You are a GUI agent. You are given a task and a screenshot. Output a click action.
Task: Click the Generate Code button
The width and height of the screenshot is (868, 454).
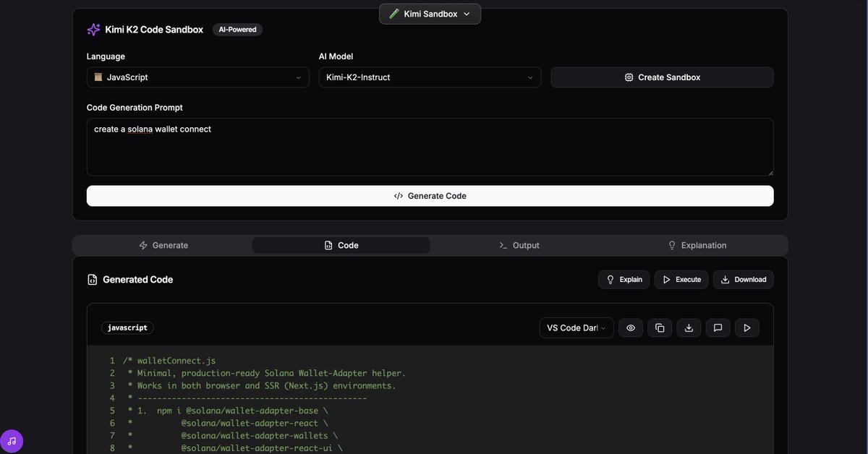(x=430, y=196)
